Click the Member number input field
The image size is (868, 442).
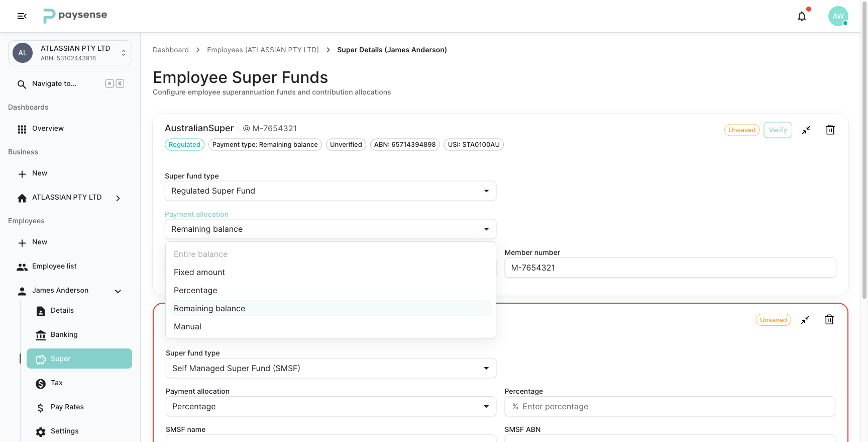tap(670, 268)
